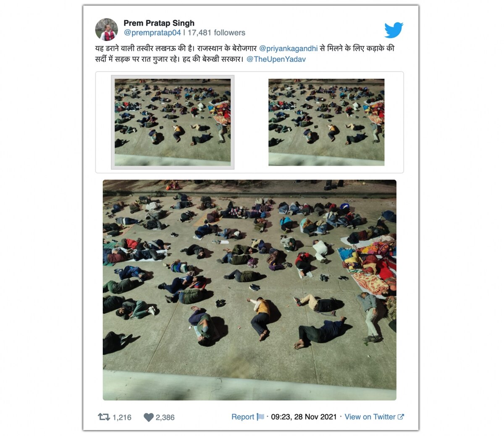Open the large photo of people sleeping
The image size is (504, 436).
(249, 290)
